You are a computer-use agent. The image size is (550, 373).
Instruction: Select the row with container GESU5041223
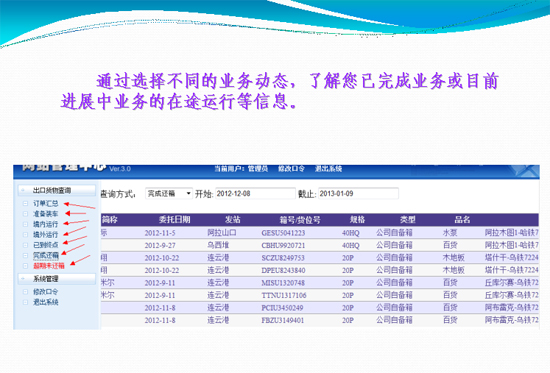[x=320, y=233]
